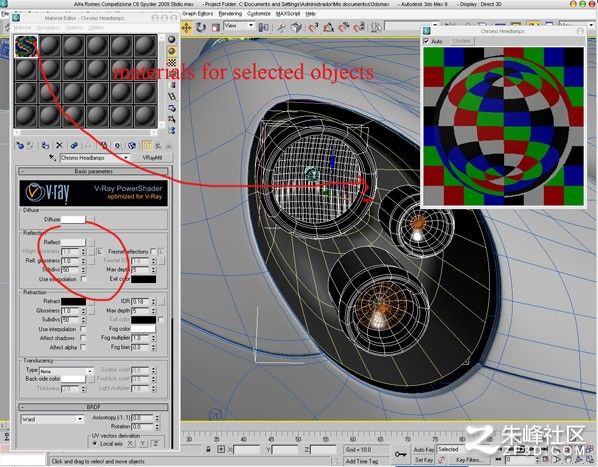Toggle the hilight glossiness L lock button
This screenshot has width=598, height=467.
pyautogui.click(x=99, y=252)
